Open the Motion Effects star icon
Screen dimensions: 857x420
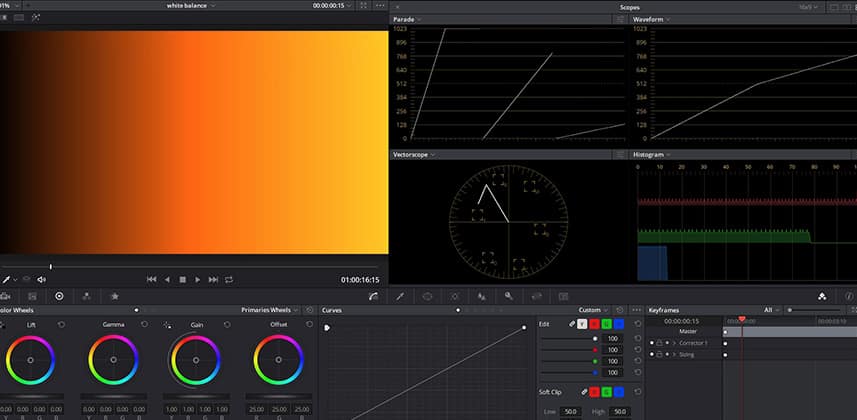coord(115,296)
